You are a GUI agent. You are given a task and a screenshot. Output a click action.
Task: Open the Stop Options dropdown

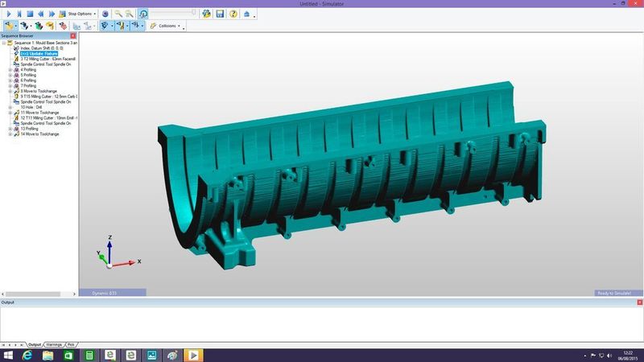point(81,14)
